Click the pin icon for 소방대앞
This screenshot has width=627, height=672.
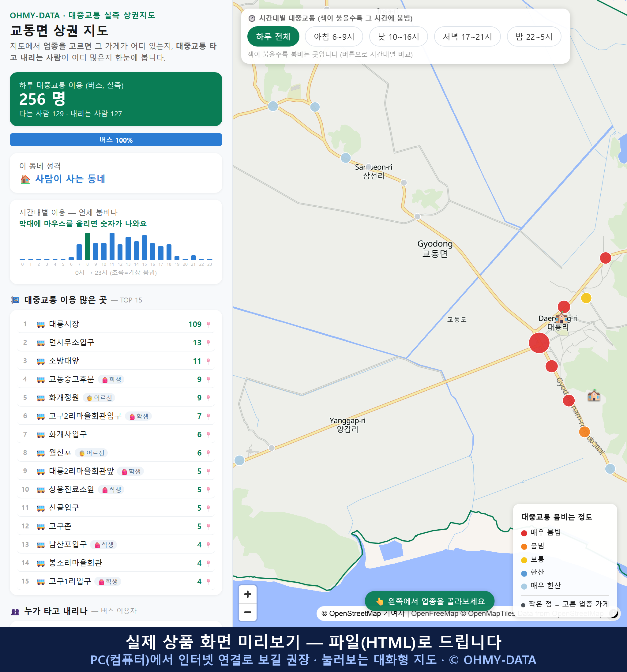point(208,361)
